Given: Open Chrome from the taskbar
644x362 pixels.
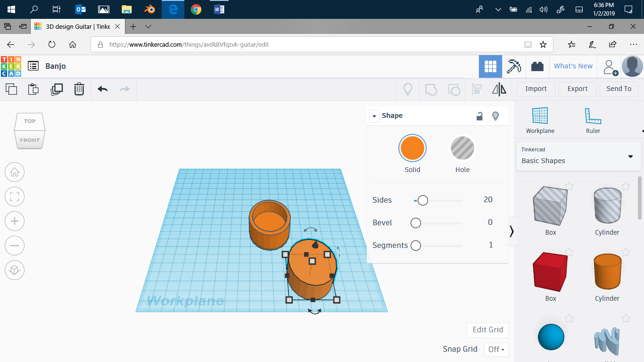Looking at the screenshot, I should pyautogui.click(x=196, y=9).
